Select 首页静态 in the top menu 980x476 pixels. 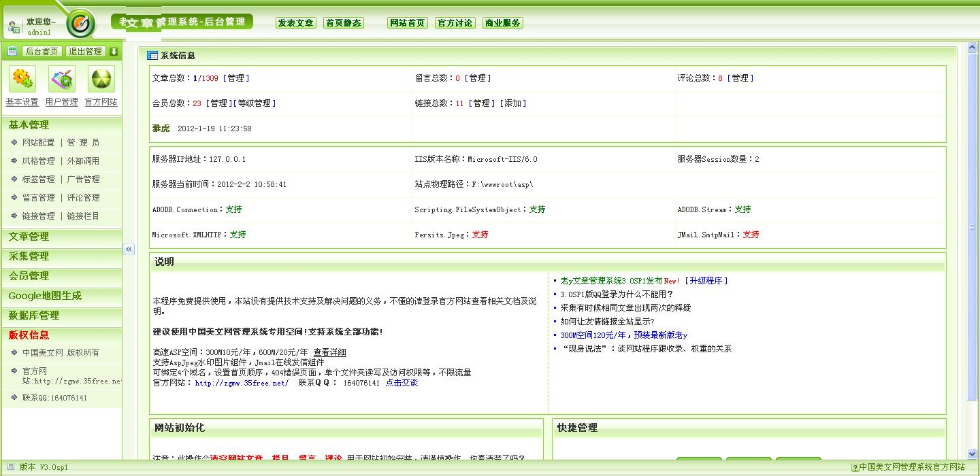tap(344, 23)
